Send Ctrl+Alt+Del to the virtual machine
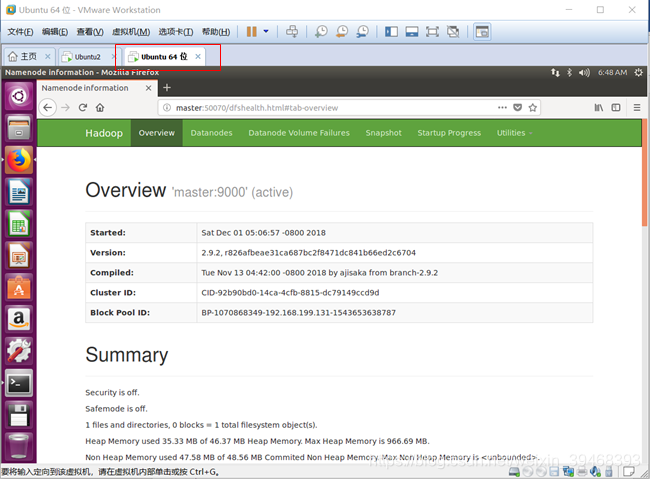650x479 pixels. click(292, 32)
